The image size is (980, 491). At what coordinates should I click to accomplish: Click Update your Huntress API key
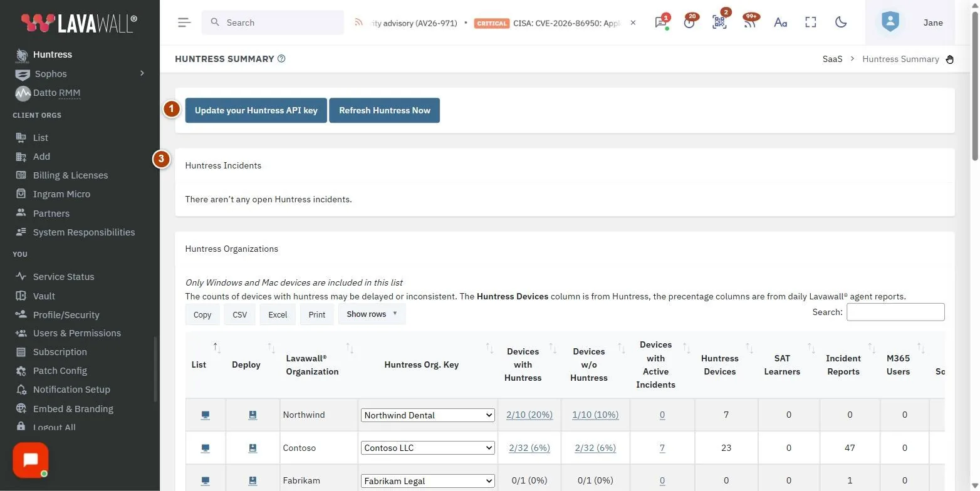[256, 110]
